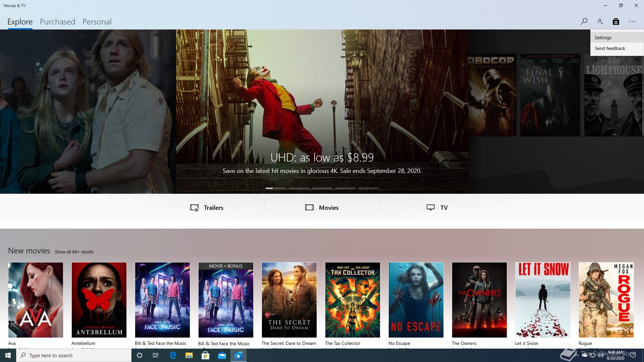Click the No Escape title text
644x362 pixels.
click(x=399, y=343)
